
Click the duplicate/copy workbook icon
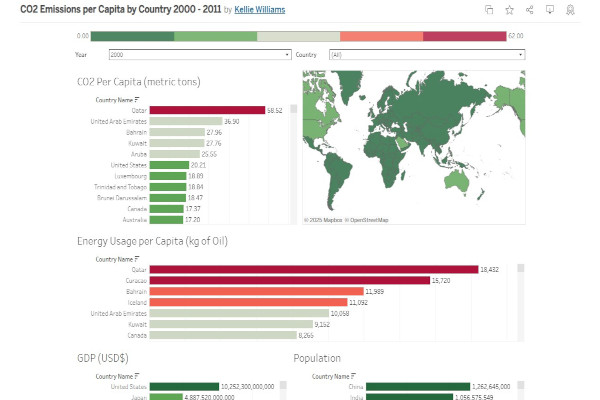(489, 10)
